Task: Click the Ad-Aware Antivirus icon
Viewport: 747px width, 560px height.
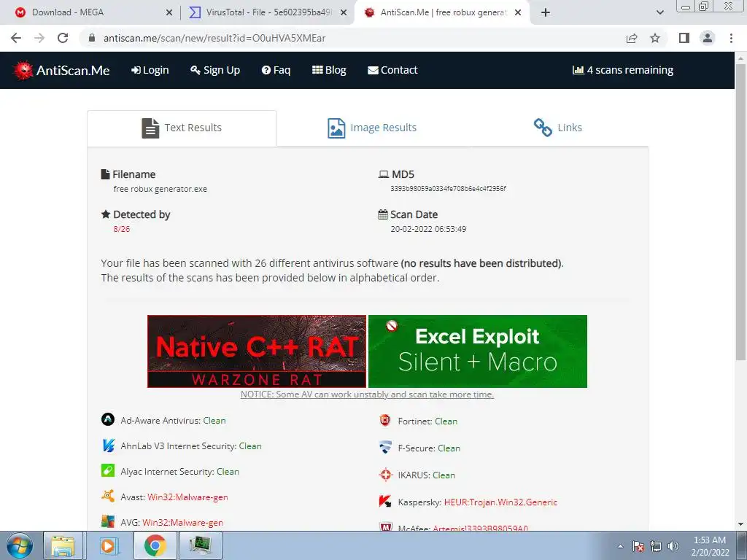Action: coord(108,419)
